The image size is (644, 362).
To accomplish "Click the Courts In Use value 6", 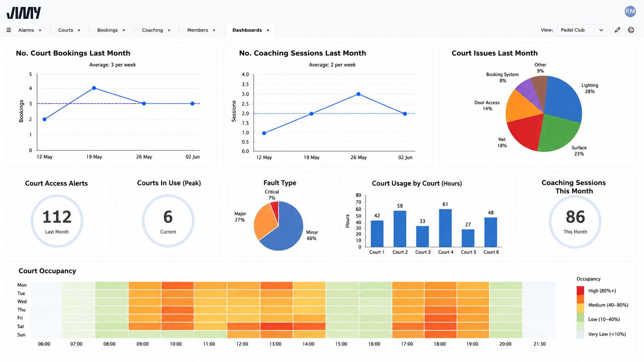I will (168, 217).
